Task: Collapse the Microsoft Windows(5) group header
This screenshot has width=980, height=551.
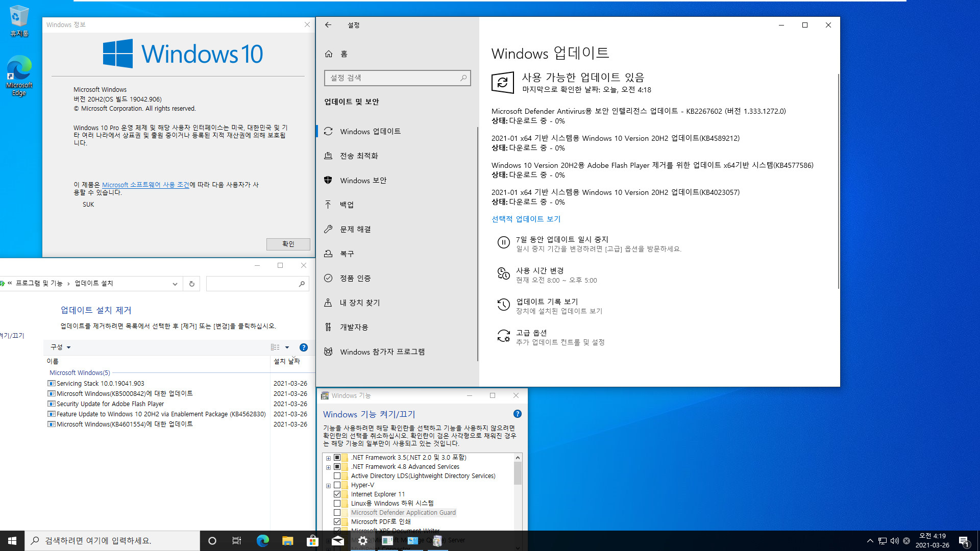Action: tap(80, 373)
